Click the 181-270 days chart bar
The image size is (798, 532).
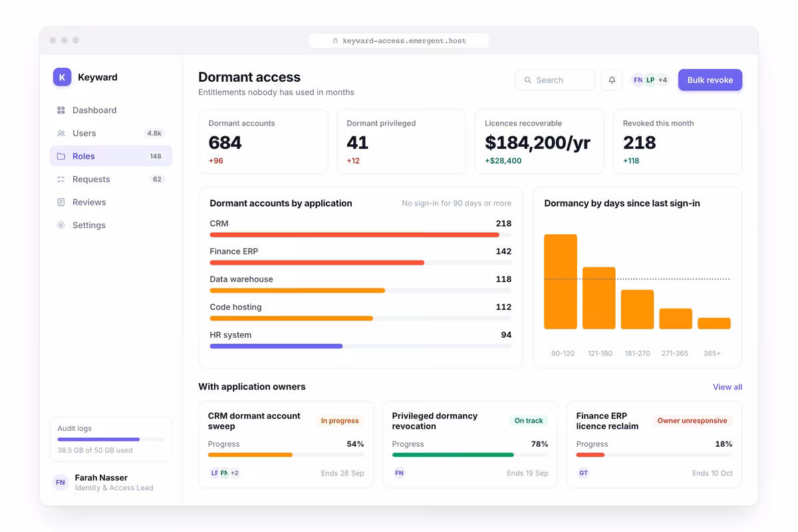638,309
